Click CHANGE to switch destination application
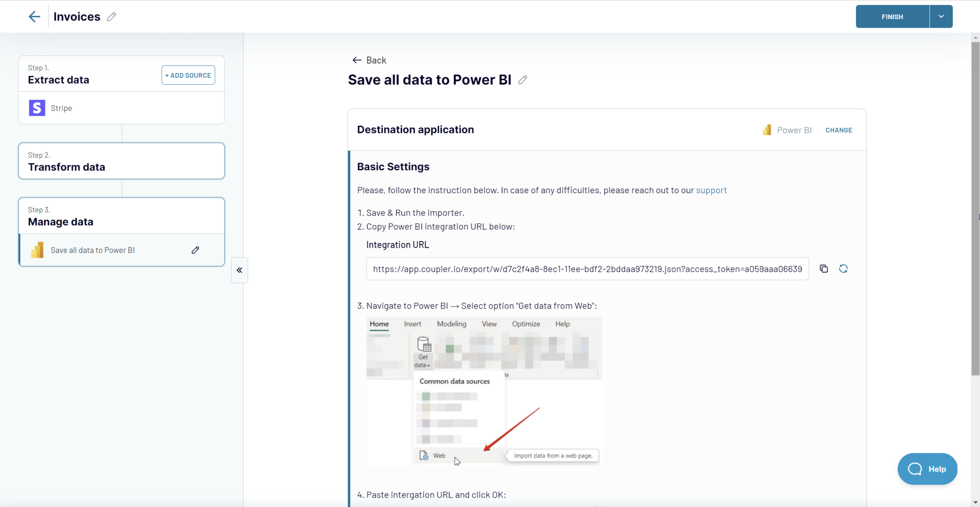Screen dimensions: 980x507 [838, 130]
